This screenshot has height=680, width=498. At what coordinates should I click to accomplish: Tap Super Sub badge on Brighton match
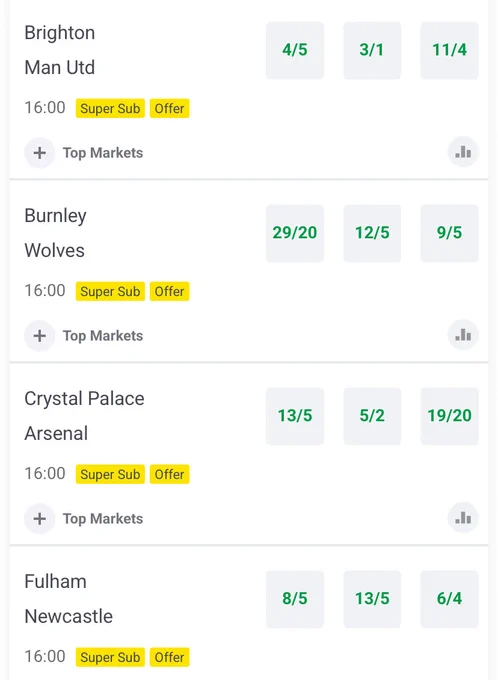110,108
